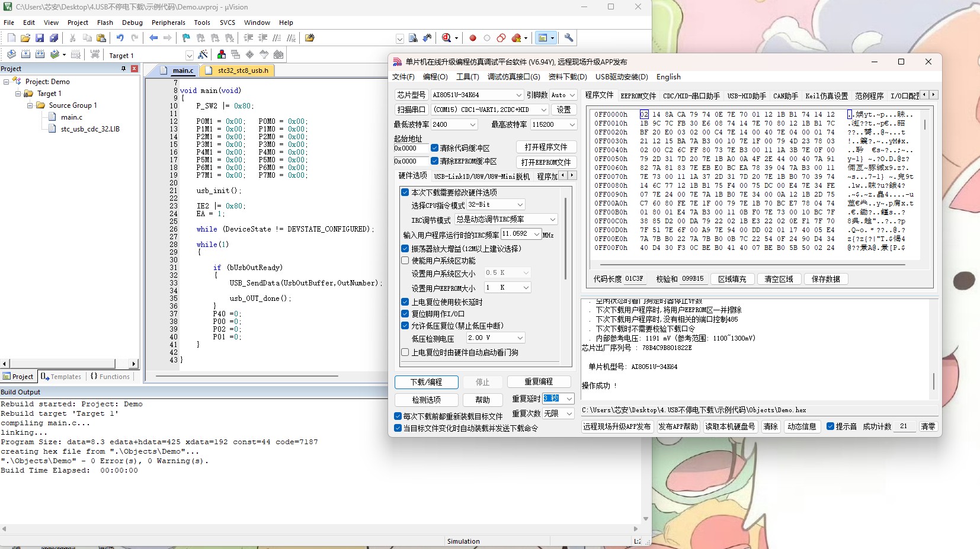Close the Project panel with red X
Viewport: 980px width, 549px height.
coord(134,69)
